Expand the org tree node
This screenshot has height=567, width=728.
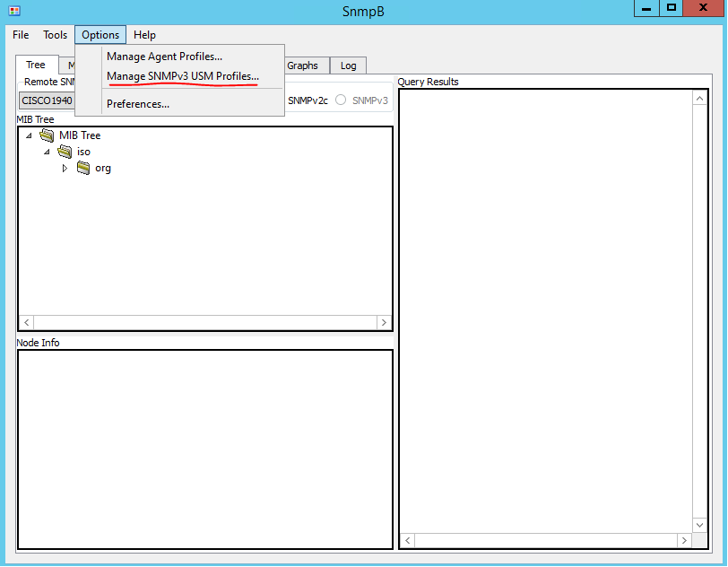[x=65, y=168]
